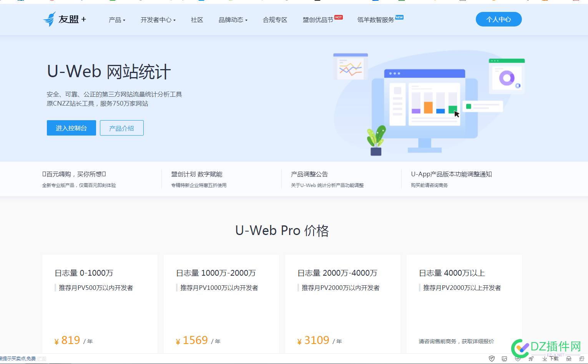Viewport: 588px width, 364px height.
Task: Click the rocket speed-up icon in status bar
Action: 531,359
